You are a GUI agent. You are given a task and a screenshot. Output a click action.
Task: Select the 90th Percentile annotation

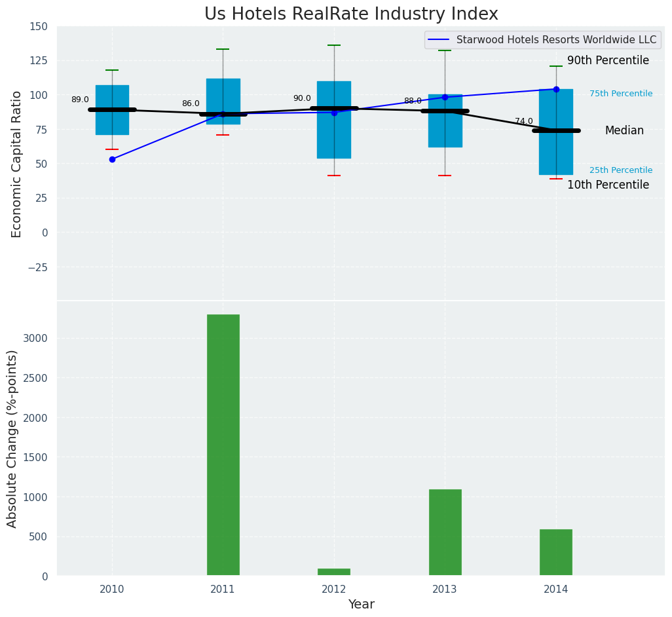click(608, 61)
